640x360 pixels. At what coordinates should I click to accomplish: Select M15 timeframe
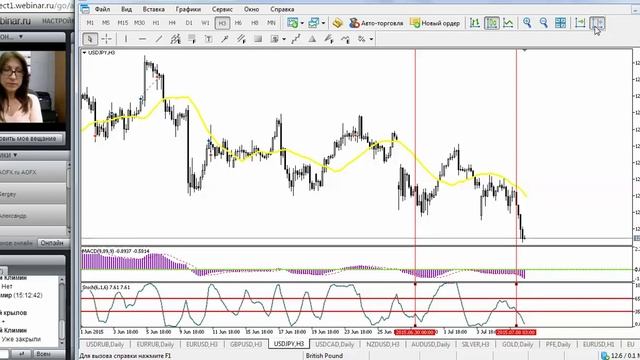pos(122,23)
